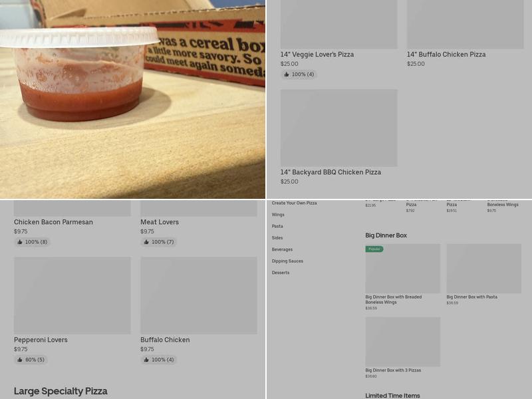Open the 14" Buffalo Chicken Pizza item
The height and width of the screenshot is (399, 532).
pos(465,23)
